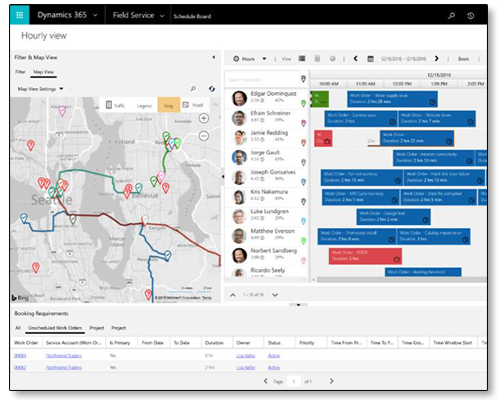This screenshot has height=400, width=500.
Task: Collapse map panel via middle splitter arrow
Action: click(x=223, y=176)
